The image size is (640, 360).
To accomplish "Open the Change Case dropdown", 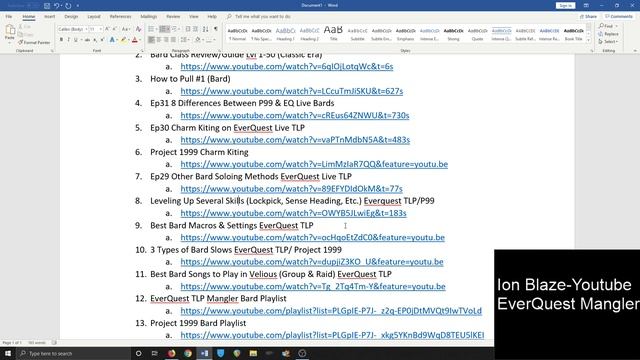I will tap(126, 29).
